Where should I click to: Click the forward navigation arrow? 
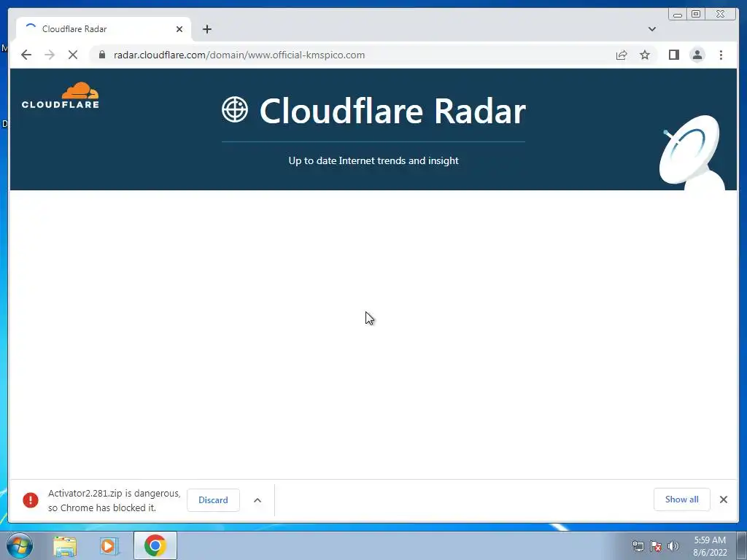tap(50, 55)
